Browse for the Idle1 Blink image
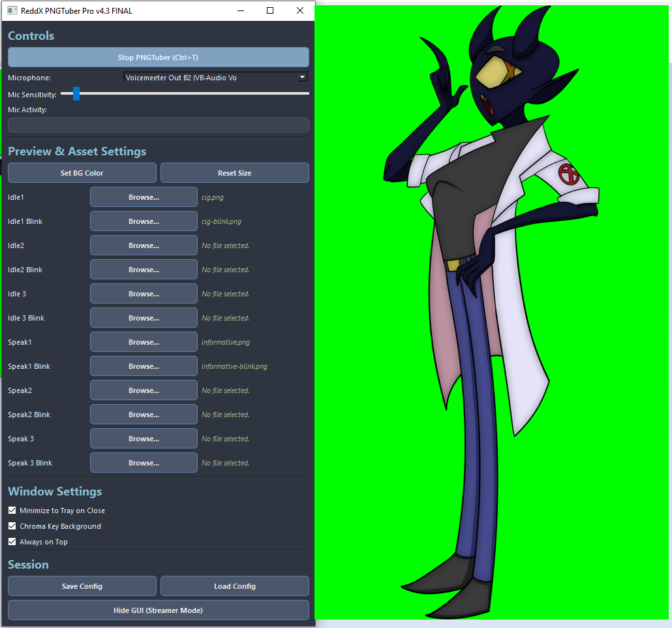This screenshot has width=672, height=628. 144,221
